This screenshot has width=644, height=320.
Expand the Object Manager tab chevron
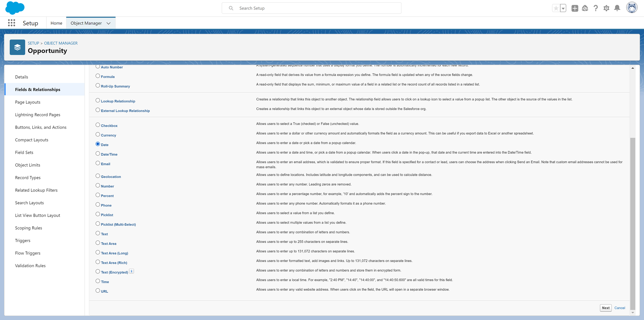point(109,23)
